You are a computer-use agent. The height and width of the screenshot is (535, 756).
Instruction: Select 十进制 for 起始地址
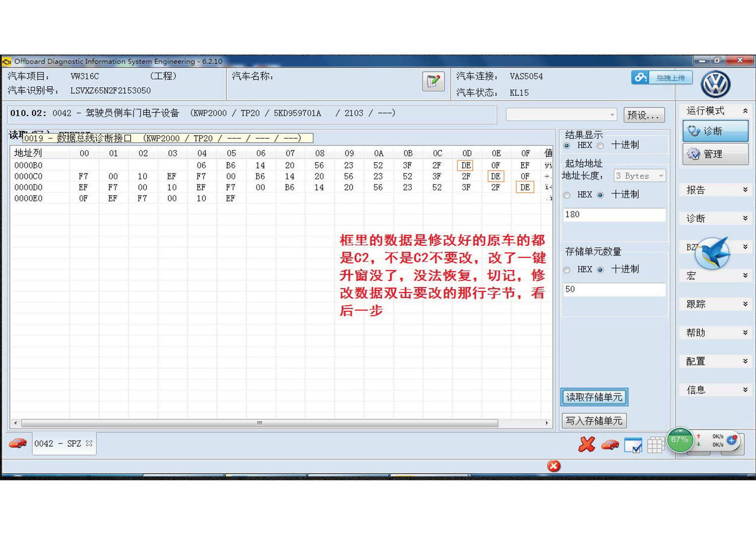[x=601, y=195]
